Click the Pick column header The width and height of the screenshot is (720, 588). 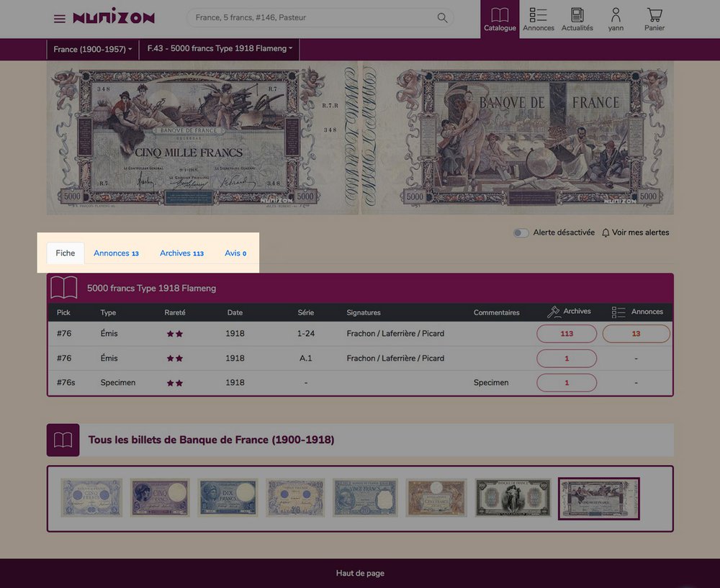point(63,312)
